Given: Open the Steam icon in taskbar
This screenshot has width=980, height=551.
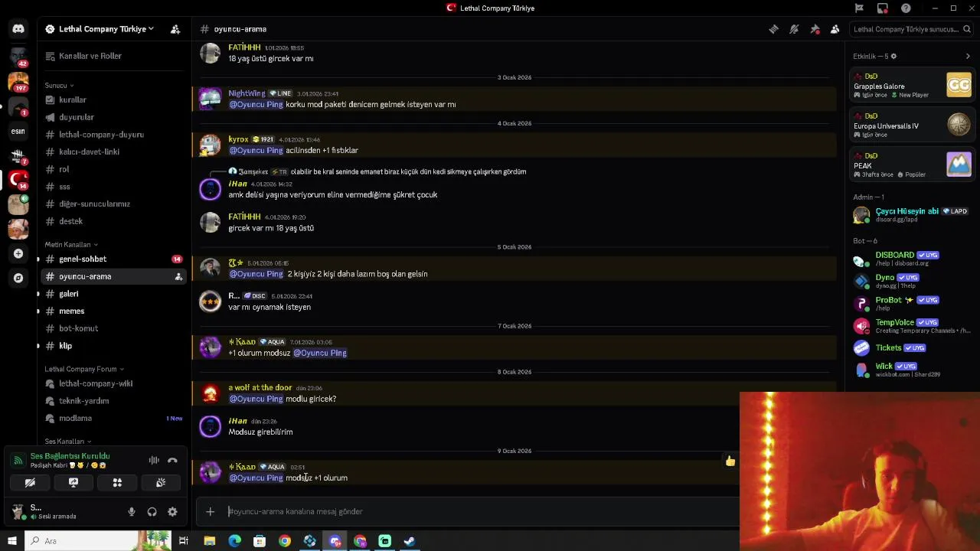Looking at the screenshot, I should click(410, 541).
